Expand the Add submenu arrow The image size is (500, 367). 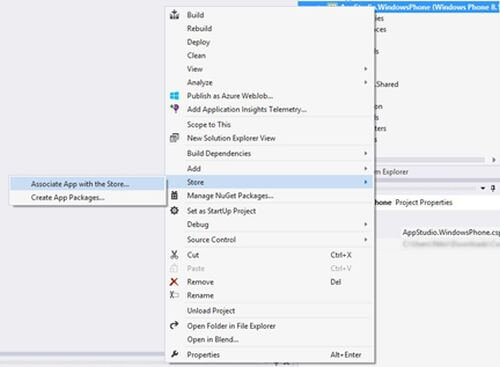[x=366, y=169]
